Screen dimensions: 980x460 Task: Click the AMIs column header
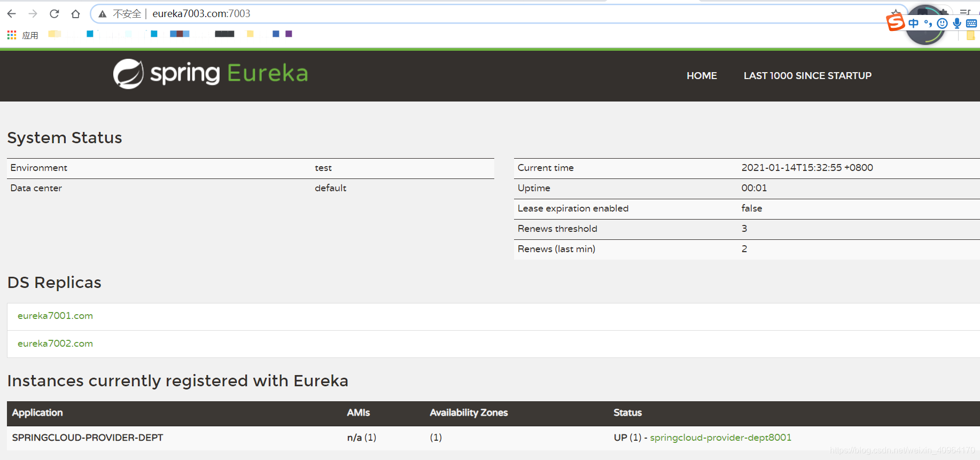click(359, 412)
